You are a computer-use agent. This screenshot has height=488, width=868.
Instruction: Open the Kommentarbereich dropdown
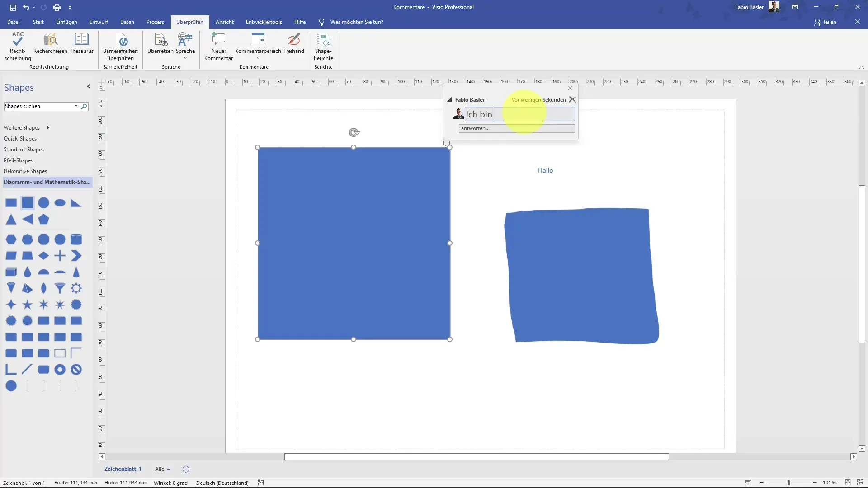pyautogui.click(x=258, y=46)
